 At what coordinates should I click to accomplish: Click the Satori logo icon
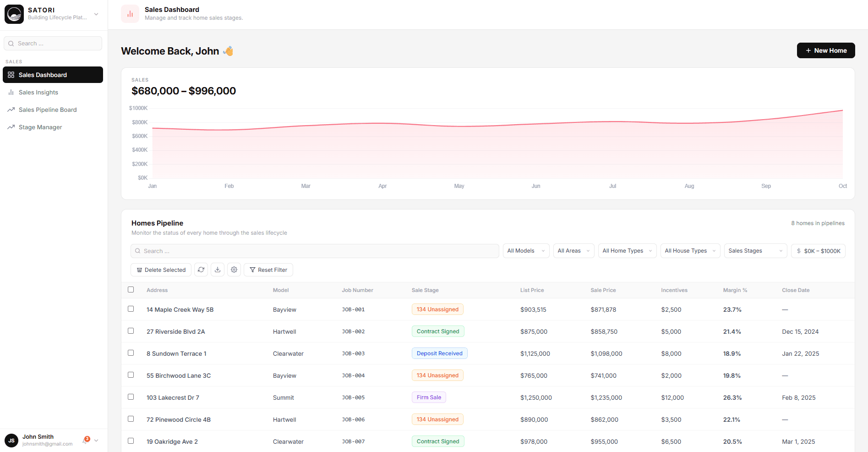coord(14,14)
